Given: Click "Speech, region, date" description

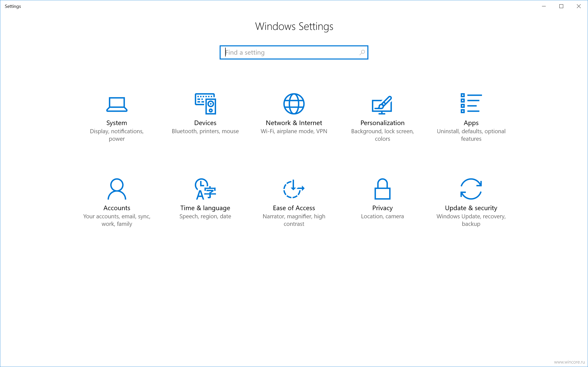Looking at the screenshot, I should click(205, 216).
